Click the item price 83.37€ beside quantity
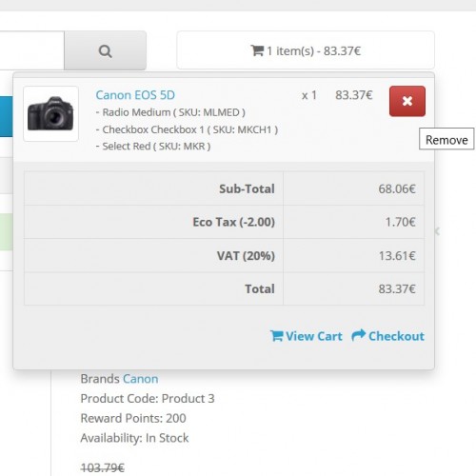This screenshot has width=476, height=476. 354,95
